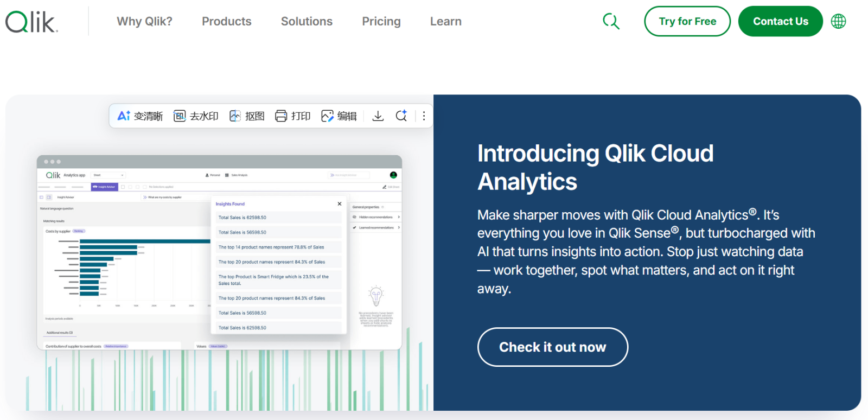Click the Contact Us button
Viewport: 868px width, 420px height.
point(781,21)
